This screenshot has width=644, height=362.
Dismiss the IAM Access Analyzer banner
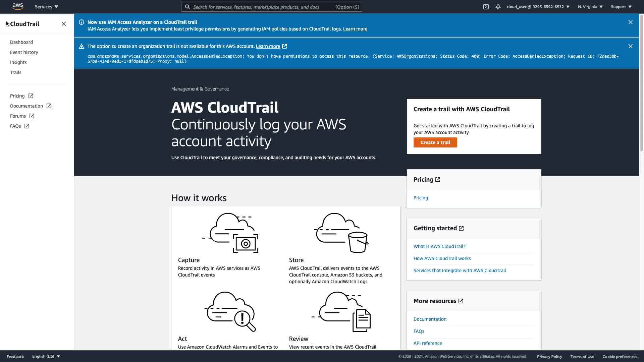pyautogui.click(x=630, y=22)
